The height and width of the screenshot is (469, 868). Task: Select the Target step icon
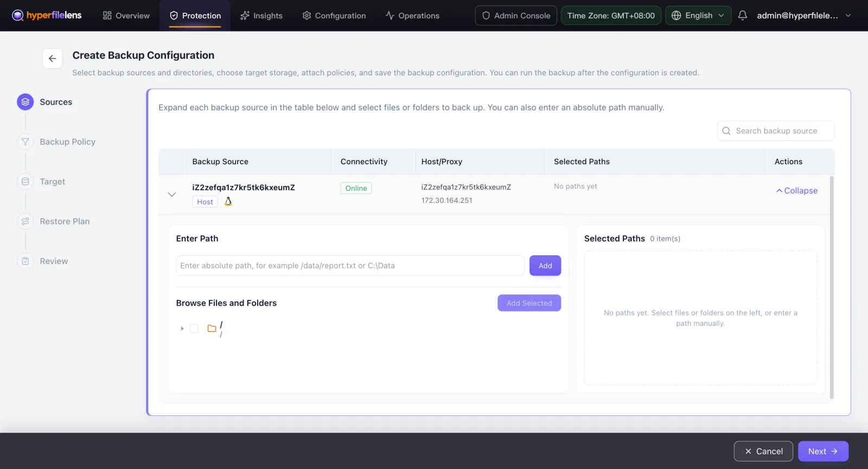click(x=25, y=182)
